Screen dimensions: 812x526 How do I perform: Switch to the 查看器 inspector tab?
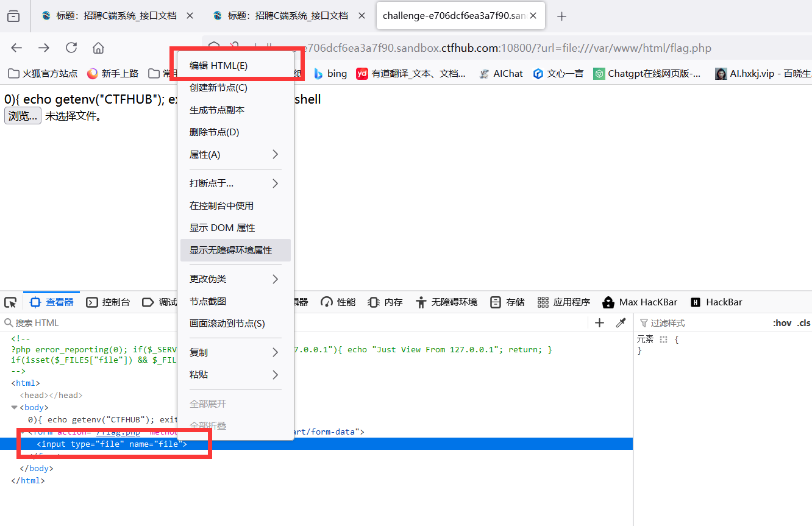click(x=52, y=302)
